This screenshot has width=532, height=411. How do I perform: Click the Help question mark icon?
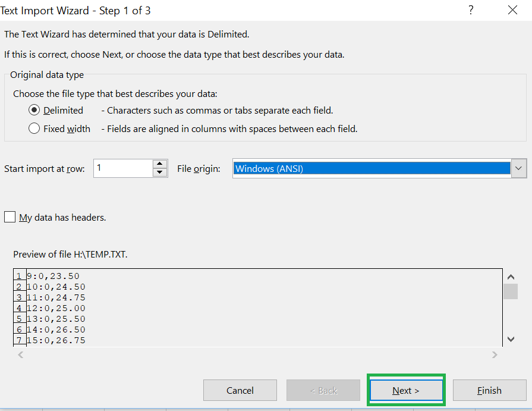(x=470, y=10)
